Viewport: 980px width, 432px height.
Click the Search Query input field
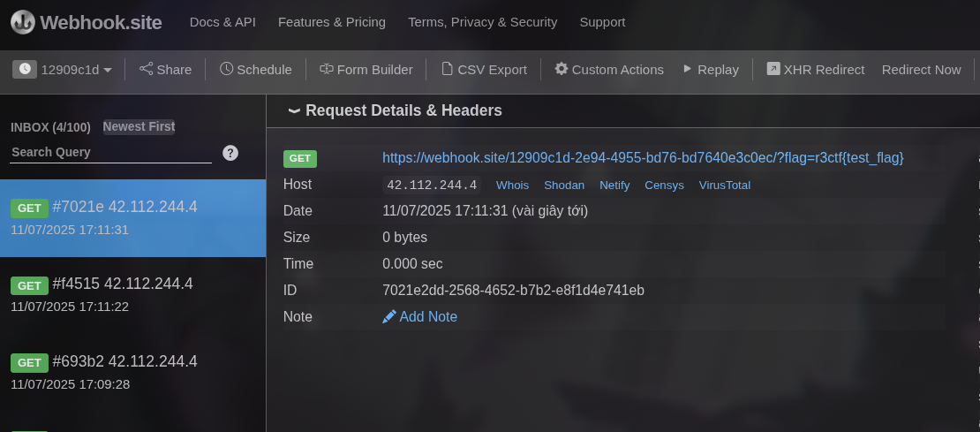[110, 152]
